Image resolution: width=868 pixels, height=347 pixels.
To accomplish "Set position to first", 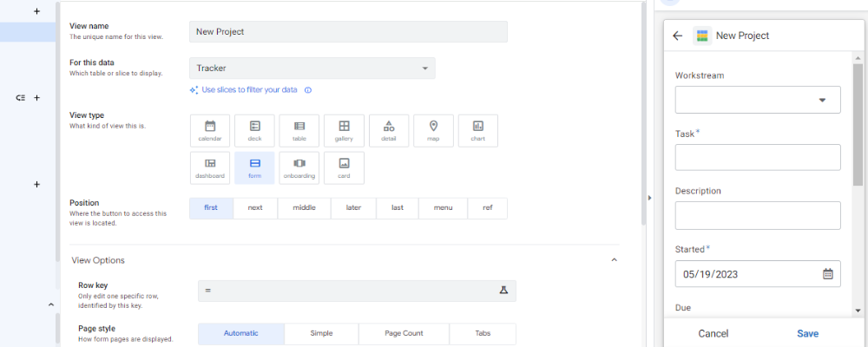I will [x=211, y=208].
